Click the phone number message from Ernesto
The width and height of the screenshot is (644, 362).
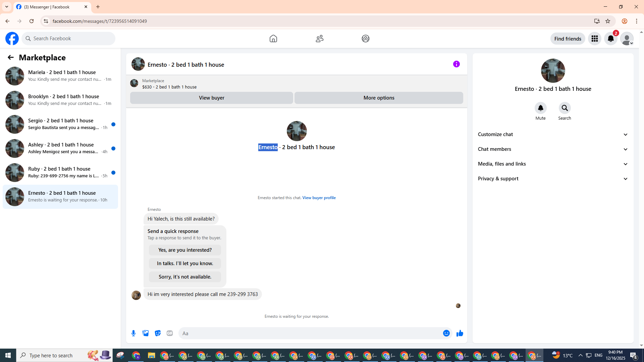(x=203, y=294)
